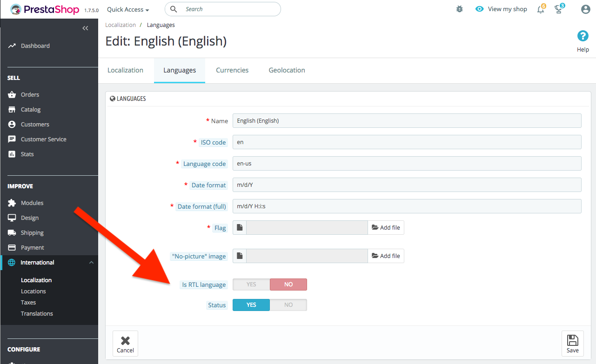Screen dimensions: 596x364
Task: Click the Orders menu label
Action: tap(30, 95)
